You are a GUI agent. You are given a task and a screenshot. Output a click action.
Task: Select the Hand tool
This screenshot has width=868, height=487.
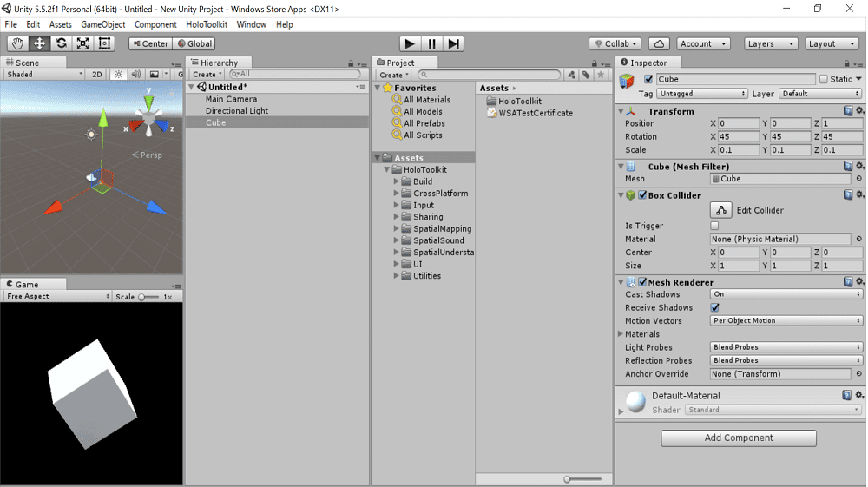(17, 43)
